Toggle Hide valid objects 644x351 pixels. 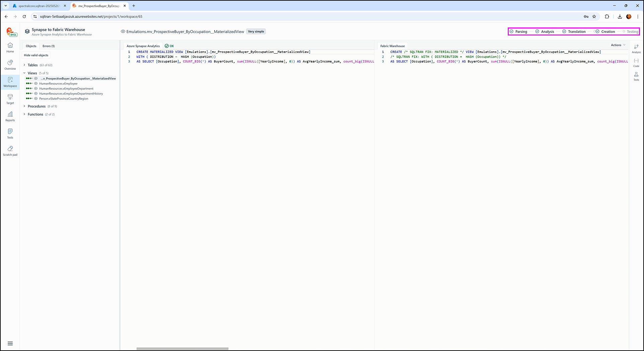pos(36,55)
